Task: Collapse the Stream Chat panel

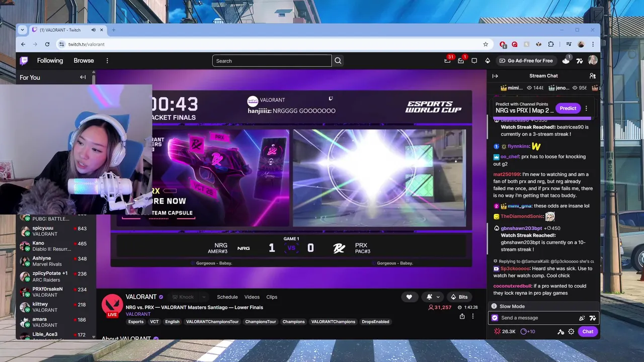Action: [495, 76]
